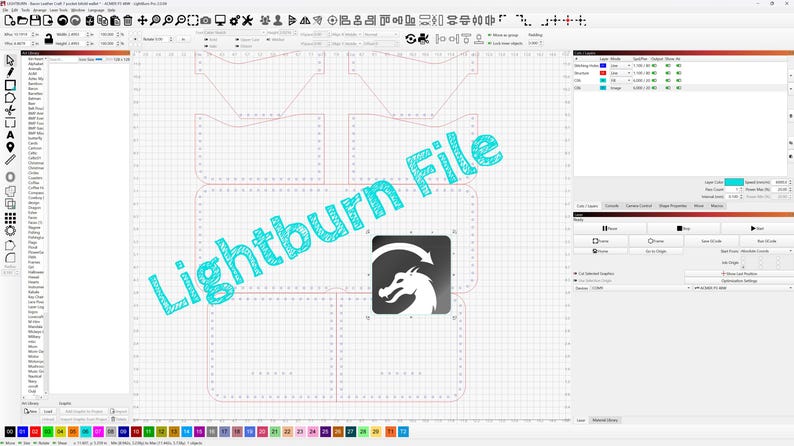
Task: Toggle Air for Structure layer
Action: click(x=679, y=73)
